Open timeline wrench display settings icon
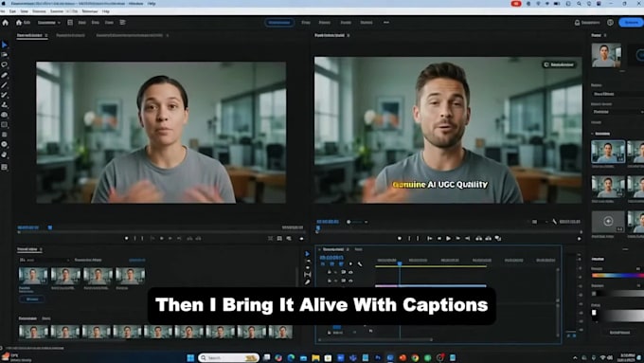Image resolution: width=644 pixels, height=363 pixels. [x=360, y=263]
